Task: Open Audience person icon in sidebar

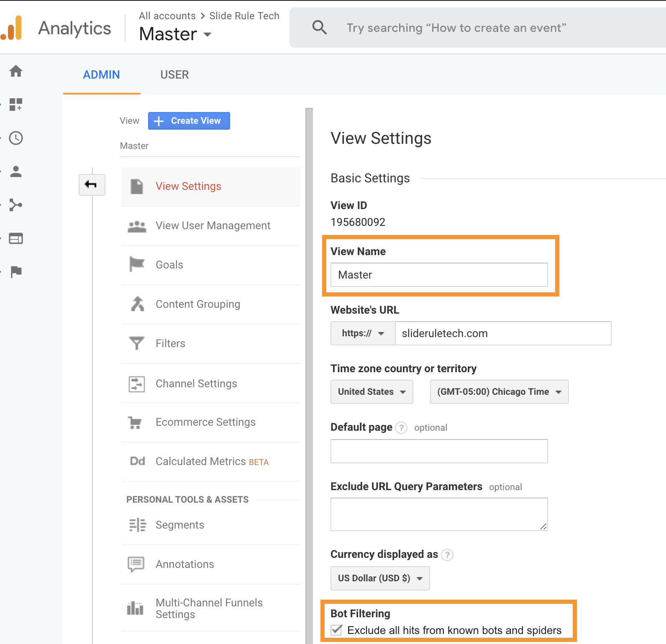Action: point(16,171)
